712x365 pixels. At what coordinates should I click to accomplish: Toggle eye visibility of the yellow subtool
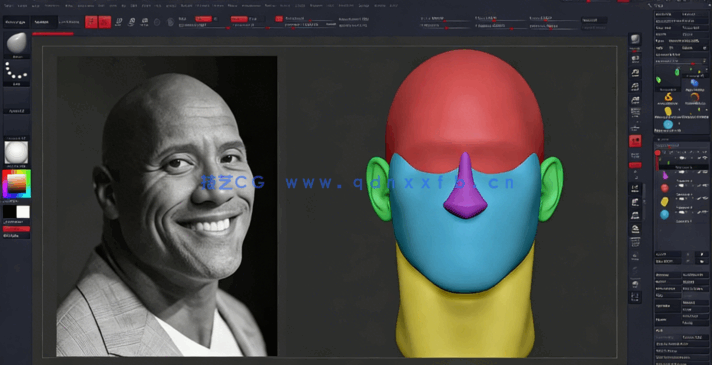(x=705, y=198)
